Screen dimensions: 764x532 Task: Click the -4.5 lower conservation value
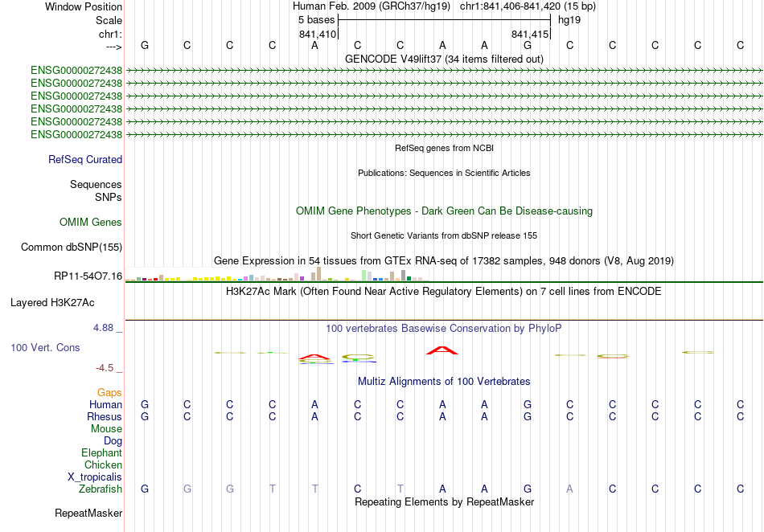(x=105, y=368)
